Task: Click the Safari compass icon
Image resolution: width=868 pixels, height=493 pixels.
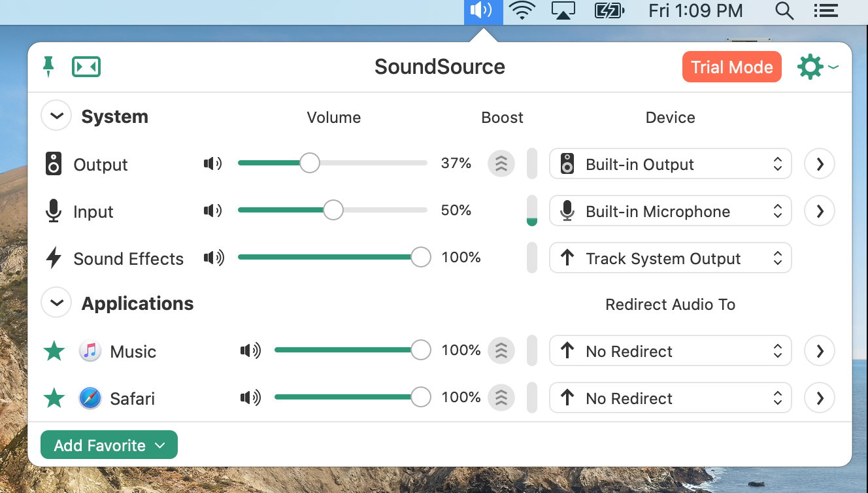Action: click(x=90, y=398)
